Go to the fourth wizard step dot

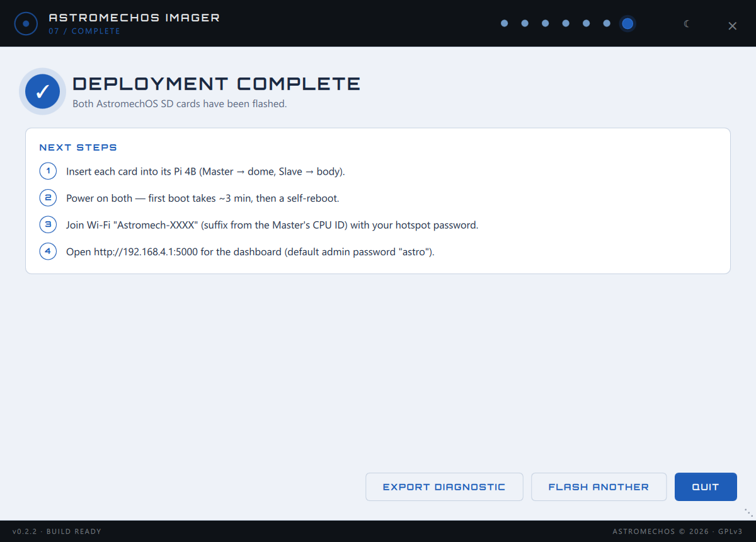[566, 23]
